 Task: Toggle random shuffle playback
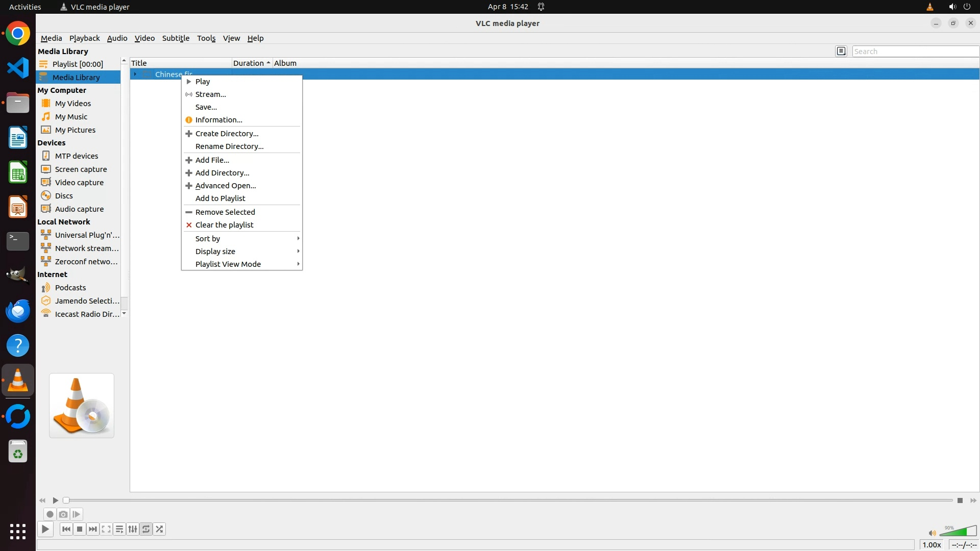point(160,529)
